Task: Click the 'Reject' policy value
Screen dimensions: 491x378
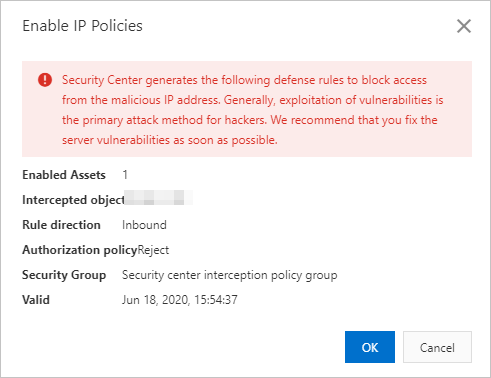Action: 153,250
